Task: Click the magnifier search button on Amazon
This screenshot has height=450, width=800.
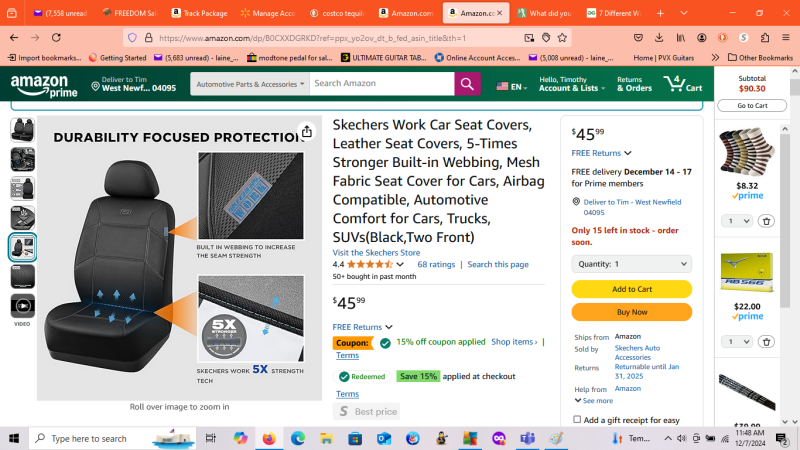Action: tap(467, 84)
